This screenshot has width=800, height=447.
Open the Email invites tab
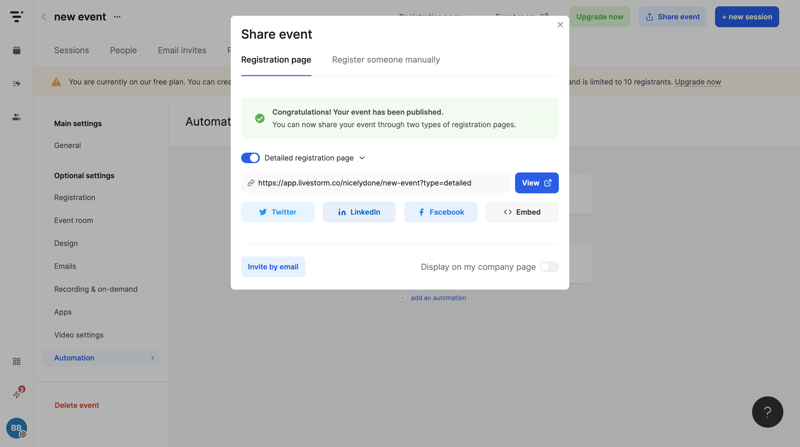182,50
